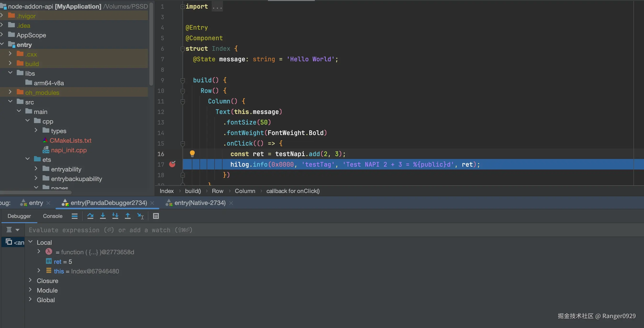Collapse the Local variables node

click(x=30, y=242)
